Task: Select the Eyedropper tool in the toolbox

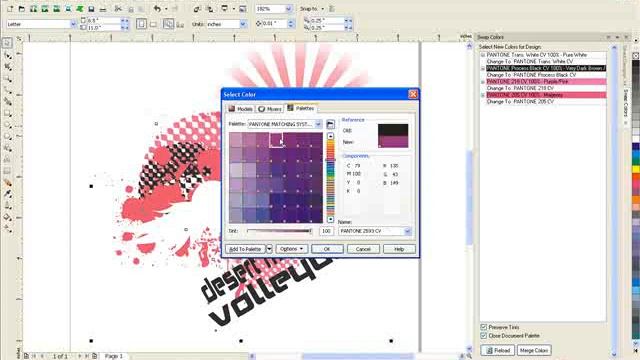Action: point(7,194)
